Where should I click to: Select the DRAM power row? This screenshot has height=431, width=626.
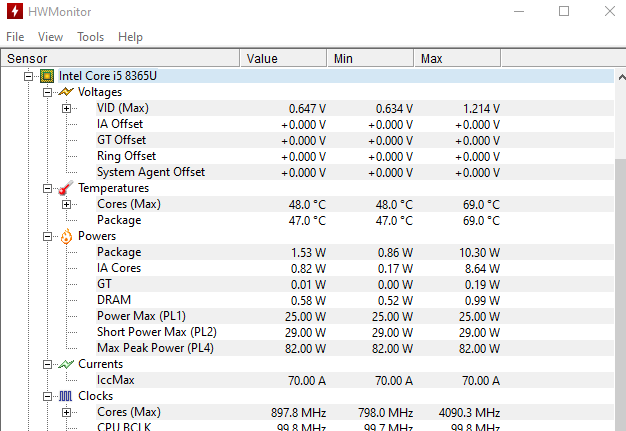point(355,300)
